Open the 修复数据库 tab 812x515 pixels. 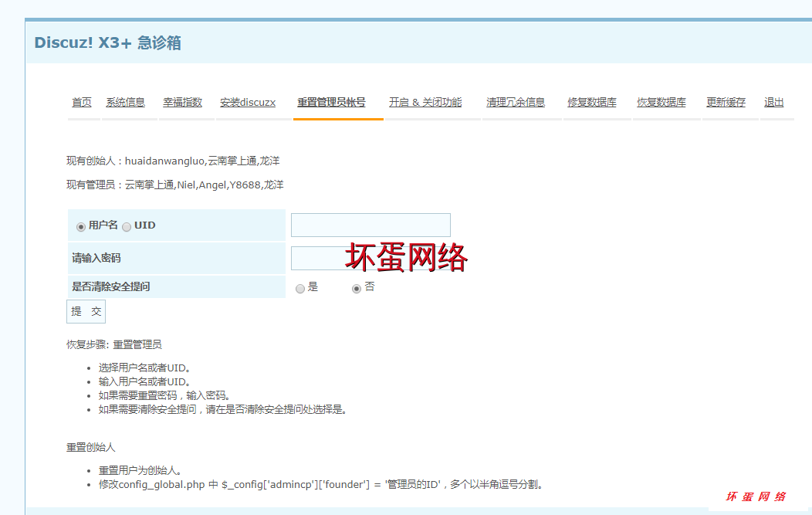coord(592,103)
